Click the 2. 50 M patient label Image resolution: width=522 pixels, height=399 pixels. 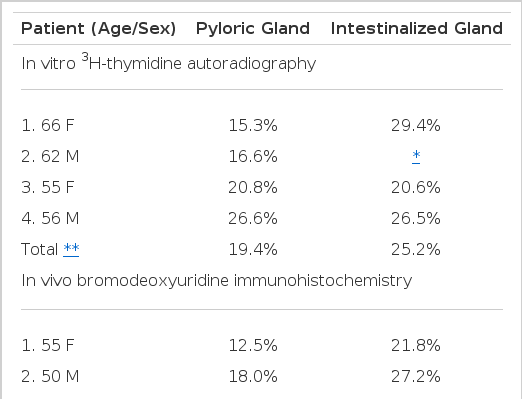pos(50,376)
